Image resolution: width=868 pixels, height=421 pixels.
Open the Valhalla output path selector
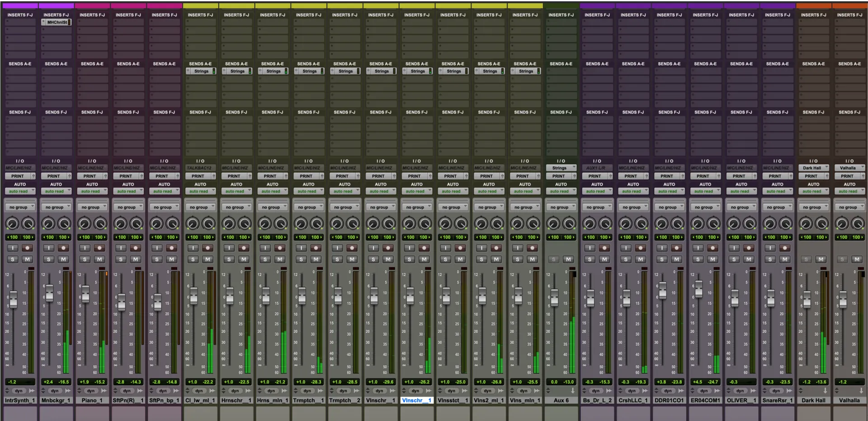850,168
